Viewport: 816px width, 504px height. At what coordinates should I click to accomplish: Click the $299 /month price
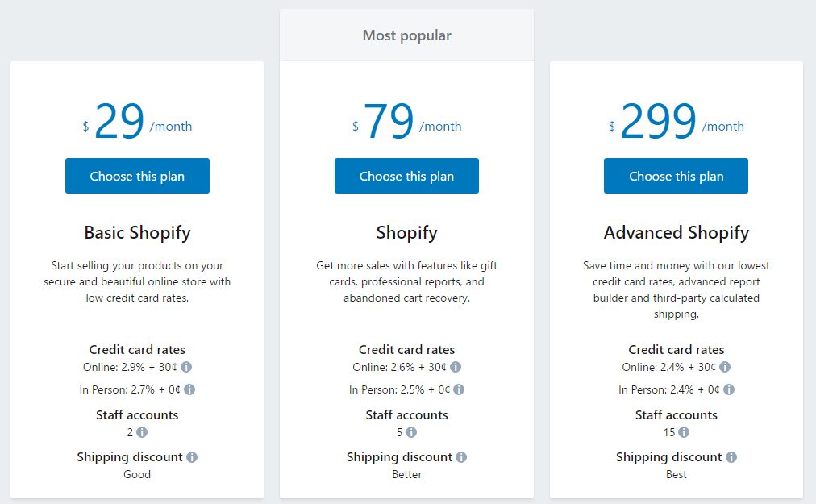click(x=676, y=121)
